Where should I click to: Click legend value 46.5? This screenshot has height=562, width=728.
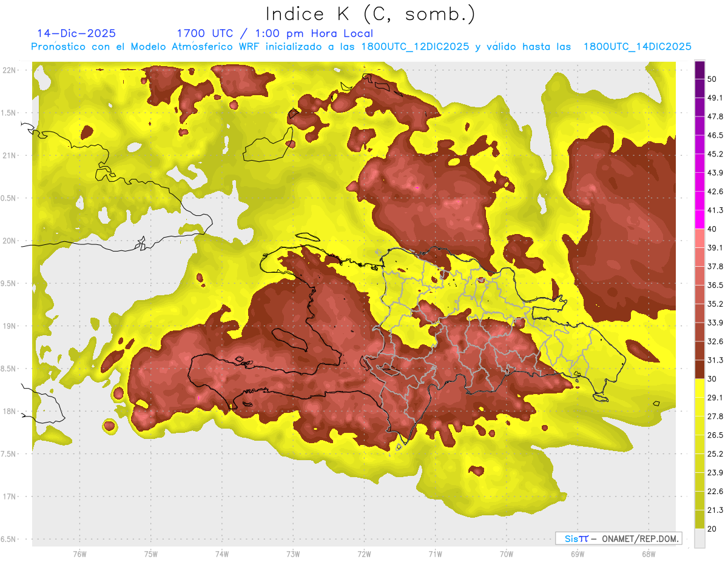[715, 135]
